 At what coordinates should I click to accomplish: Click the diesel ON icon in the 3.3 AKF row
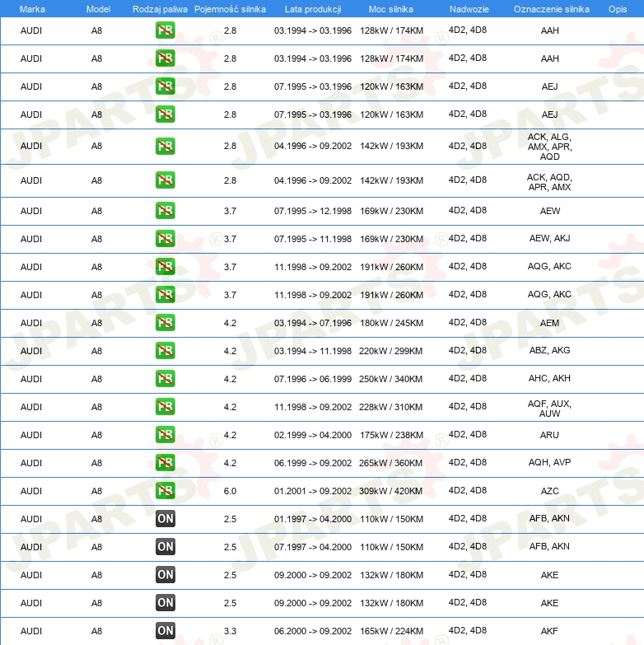[x=165, y=631]
